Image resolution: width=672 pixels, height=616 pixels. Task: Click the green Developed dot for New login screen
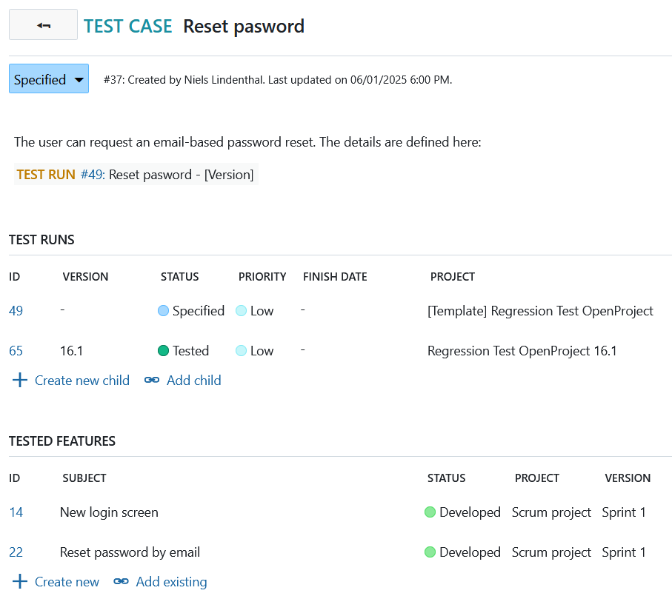pos(430,512)
